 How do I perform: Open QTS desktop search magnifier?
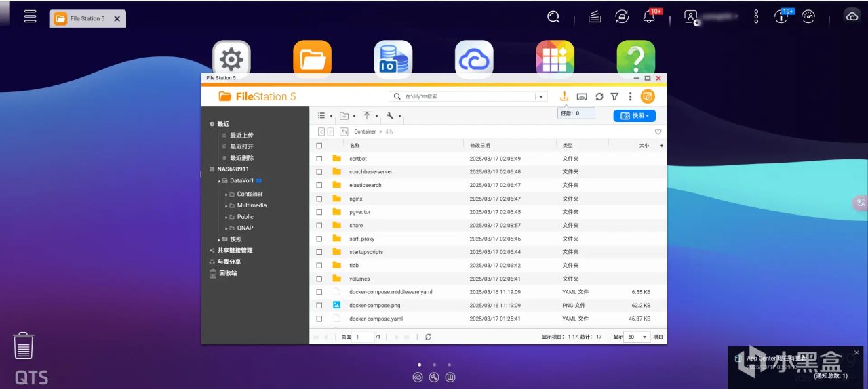point(554,17)
